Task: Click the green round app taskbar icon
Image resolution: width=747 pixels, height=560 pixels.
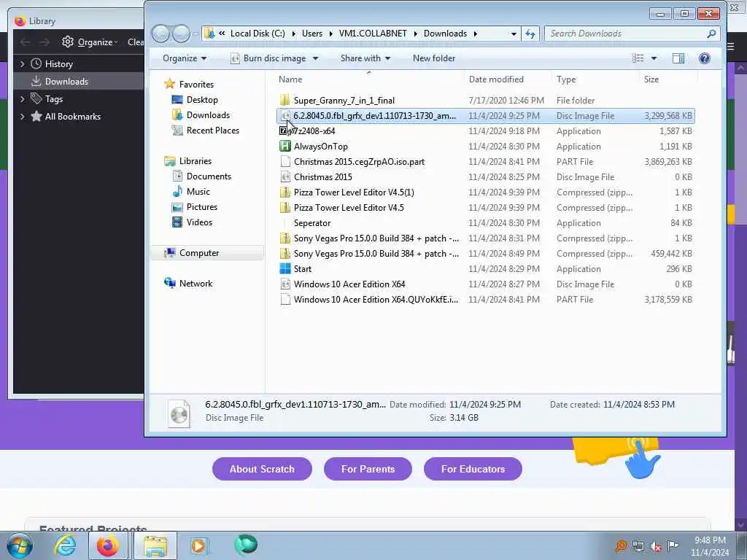Action: tap(246, 545)
